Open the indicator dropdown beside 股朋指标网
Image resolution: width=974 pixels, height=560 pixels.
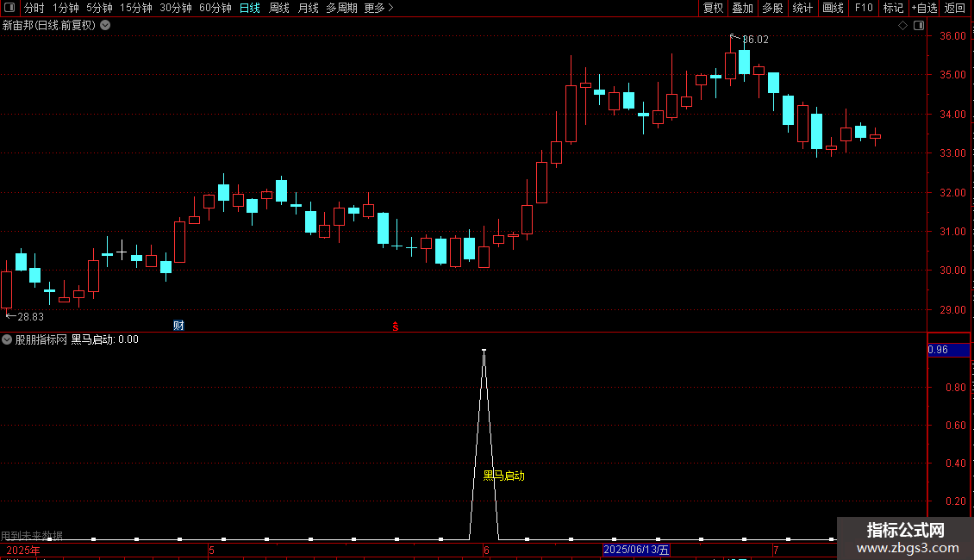(7, 339)
